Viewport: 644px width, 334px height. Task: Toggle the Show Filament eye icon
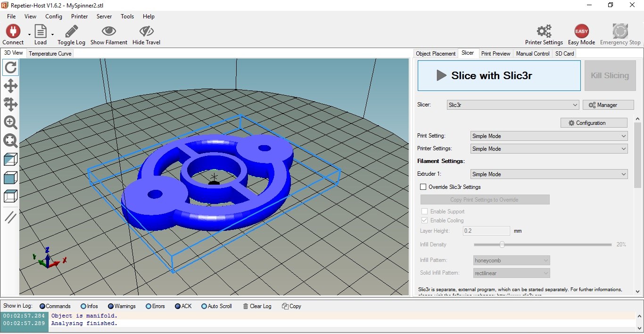[109, 32]
